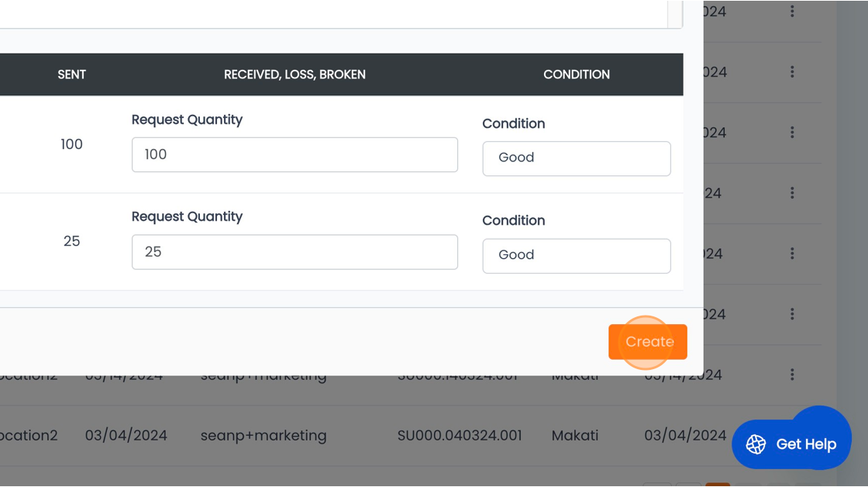Expand Condition dropdown for the 25 sent row
The image size is (868, 487).
(576, 256)
